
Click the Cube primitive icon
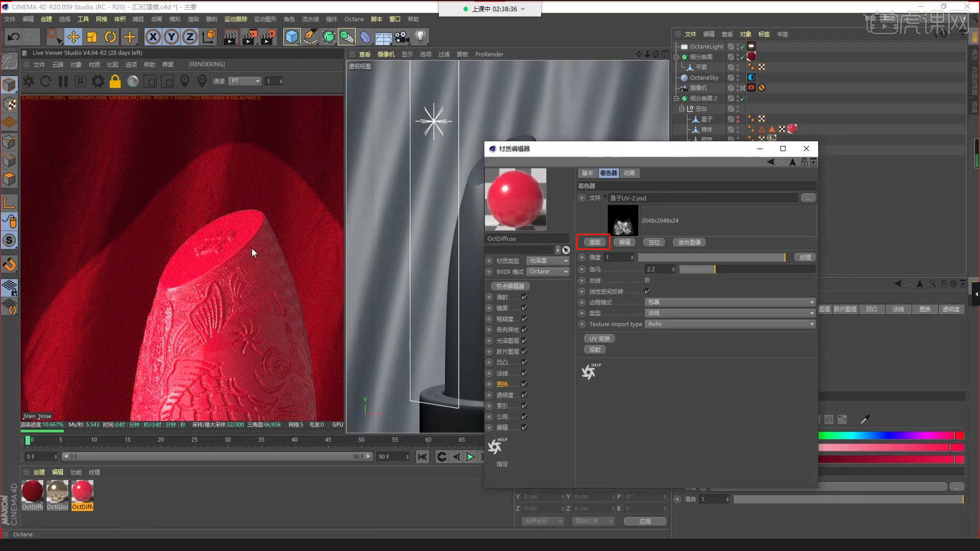click(291, 37)
